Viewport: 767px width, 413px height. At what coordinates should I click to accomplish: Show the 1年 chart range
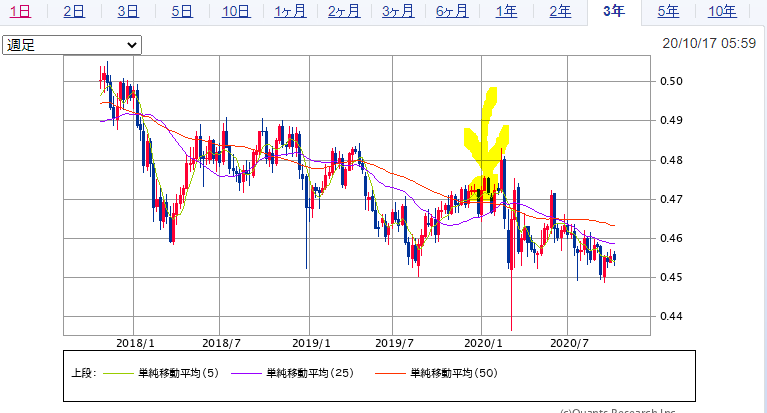coord(506,11)
